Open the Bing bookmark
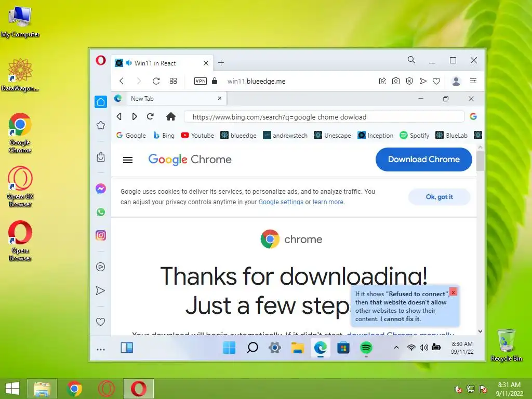Image resolution: width=532 pixels, height=399 pixels. point(164,136)
